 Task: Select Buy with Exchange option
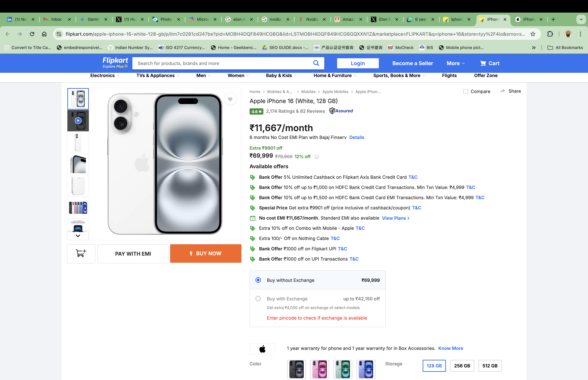(258, 299)
